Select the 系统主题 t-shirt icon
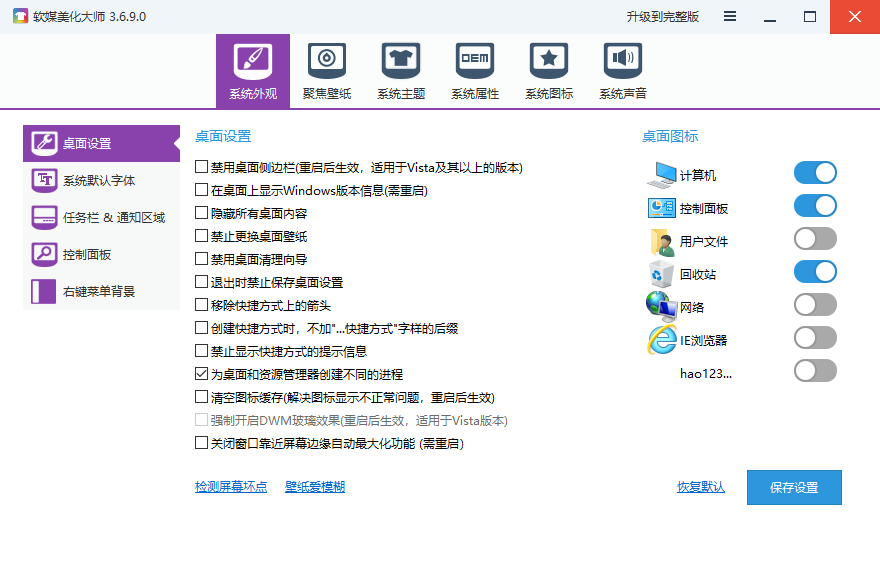This screenshot has height=579, width=880. pos(400,62)
